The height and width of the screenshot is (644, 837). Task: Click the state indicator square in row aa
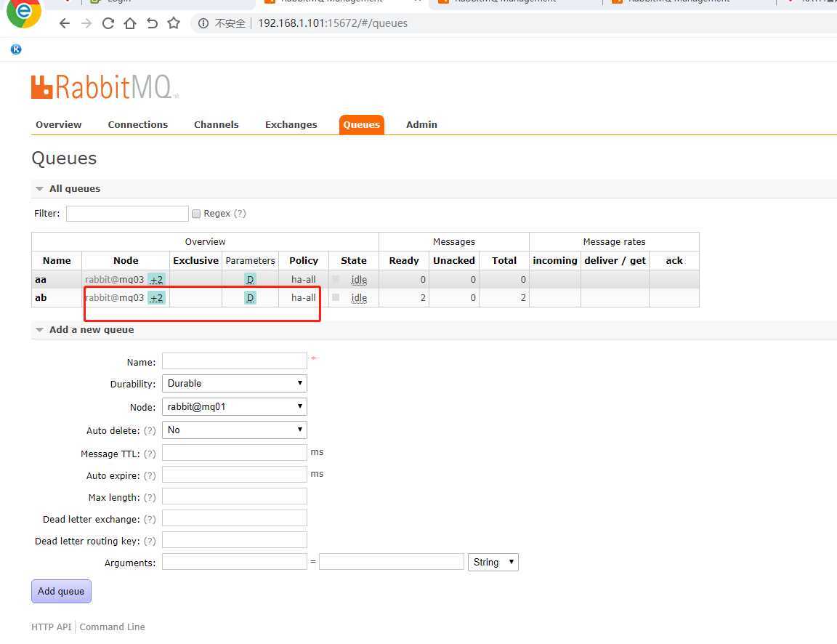coord(336,278)
